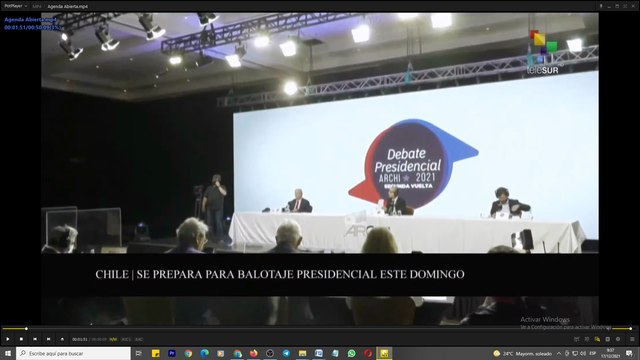Open PotPlayer settings gear icon
Screen dimensions: 640x360
pyautogui.click(x=618, y=339)
